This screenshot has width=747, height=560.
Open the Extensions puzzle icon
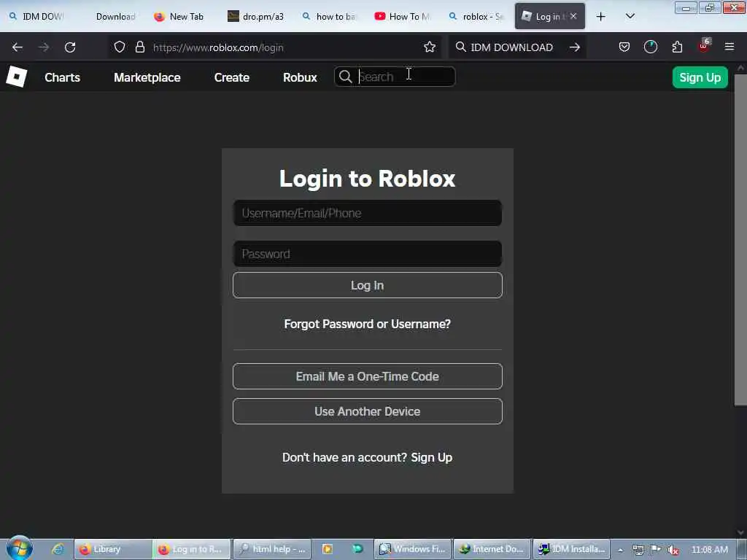click(x=677, y=47)
